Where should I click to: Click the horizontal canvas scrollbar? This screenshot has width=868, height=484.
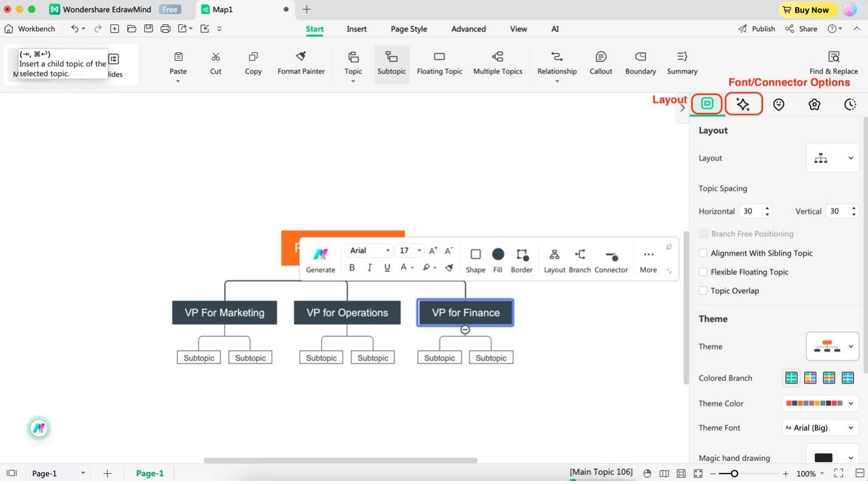(341, 460)
